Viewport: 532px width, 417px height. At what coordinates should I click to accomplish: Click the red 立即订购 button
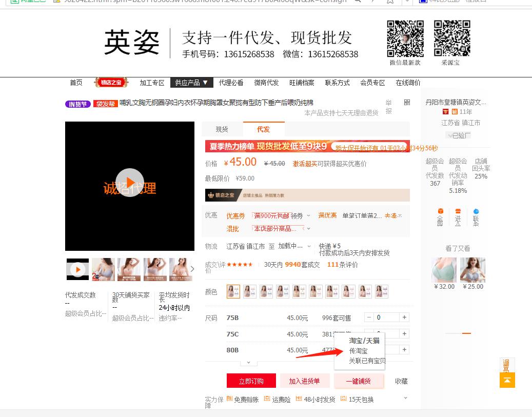(251, 381)
